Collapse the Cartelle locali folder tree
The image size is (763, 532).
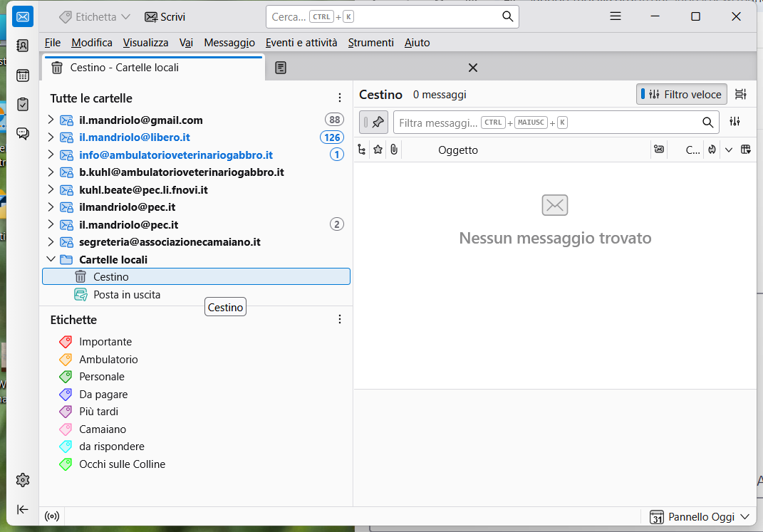click(x=51, y=259)
